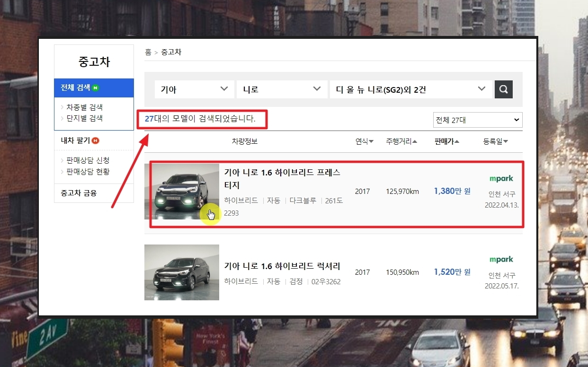This screenshot has height=367, width=588.
Task: Open the 전체 27대 filter dropdown
Action: 478,120
